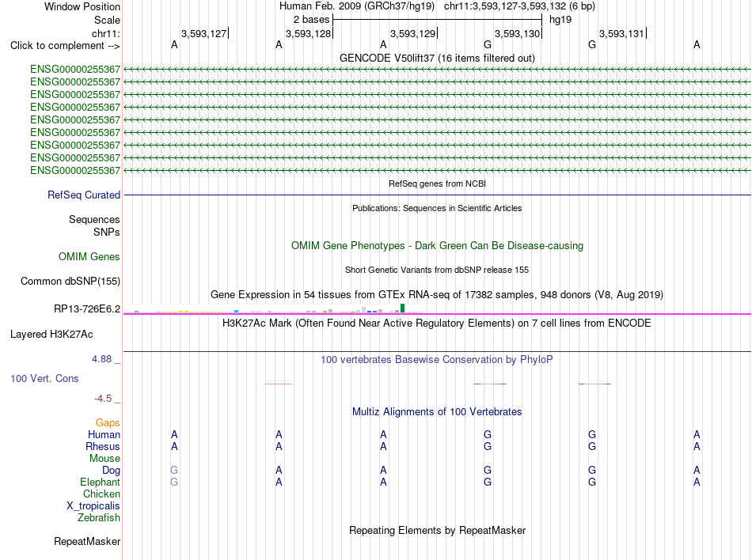Click the 4.88 upper scale value
This screenshot has width=752, height=560.
101,359
